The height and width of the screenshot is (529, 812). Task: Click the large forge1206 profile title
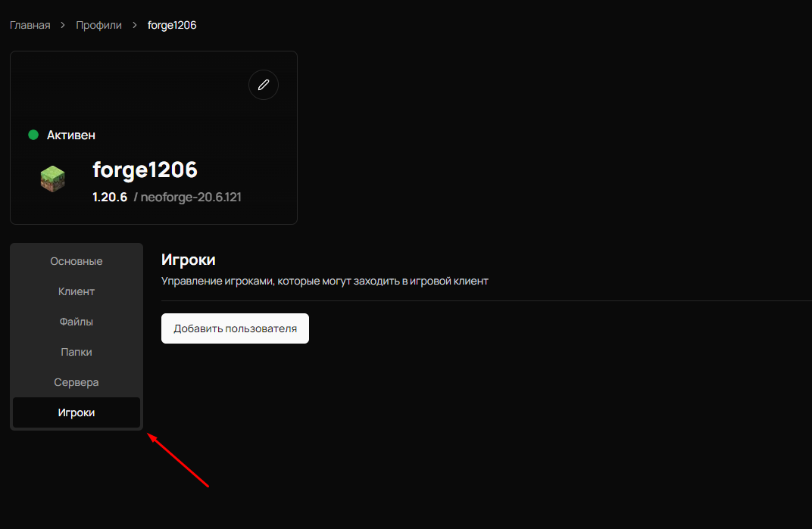pos(145,170)
